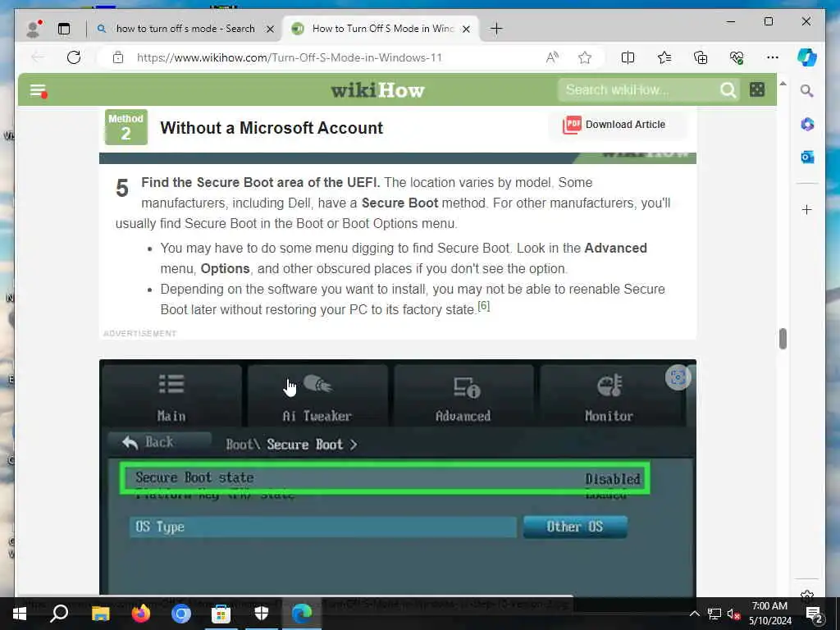Click the wikihow.com address bar
Screen dimensions: 840x630
pyautogui.click(x=290, y=57)
